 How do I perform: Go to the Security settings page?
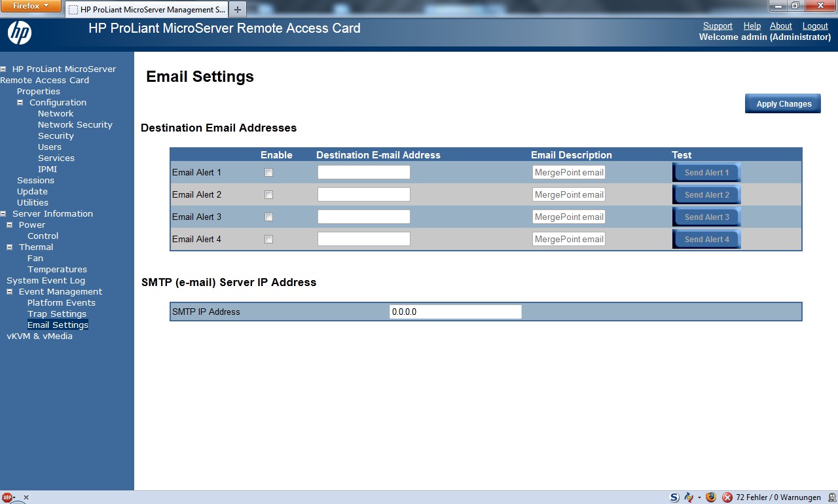coord(56,135)
